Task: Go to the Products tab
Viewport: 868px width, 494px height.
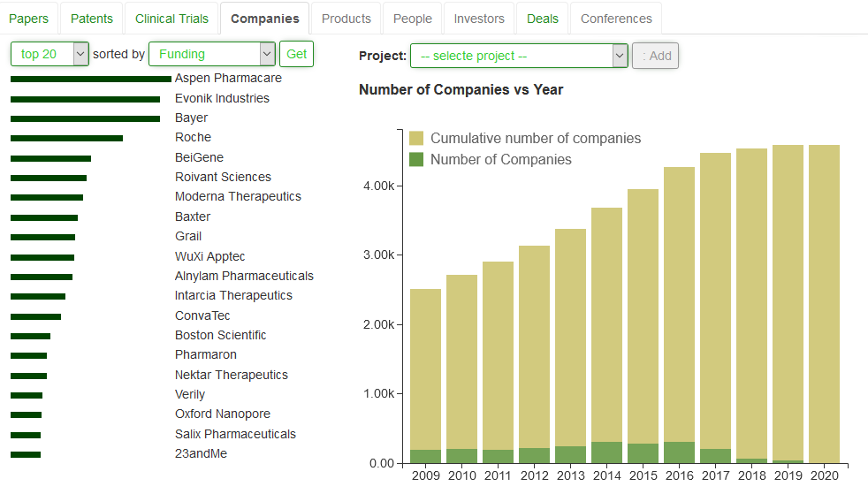Action: coord(346,19)
